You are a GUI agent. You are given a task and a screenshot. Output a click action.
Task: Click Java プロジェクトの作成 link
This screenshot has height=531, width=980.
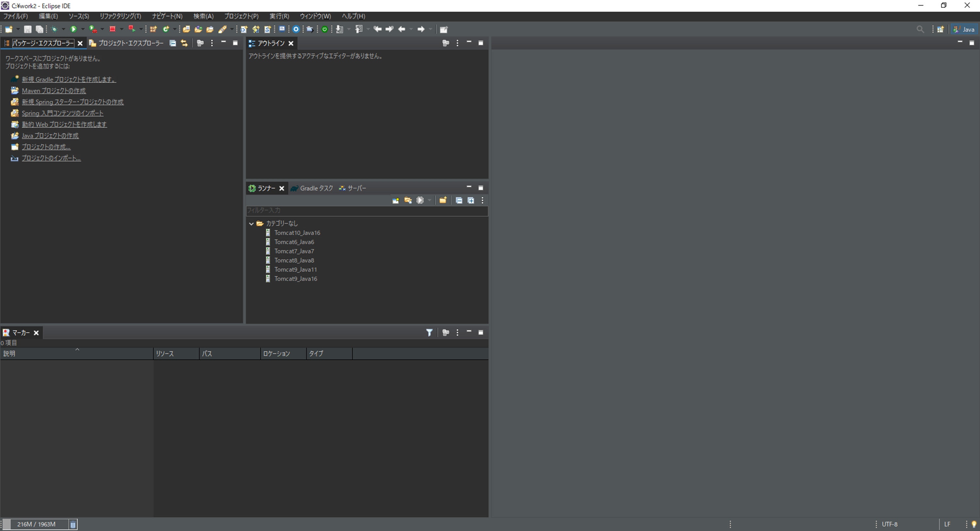coord(50,135)
